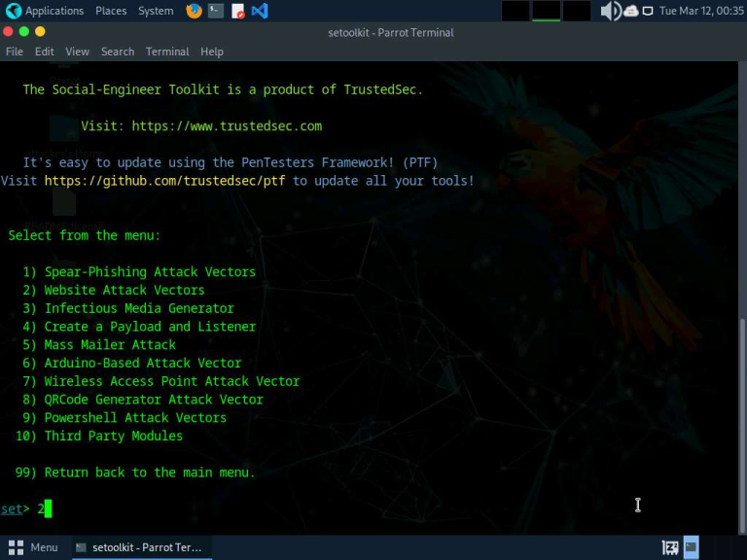Click the bottom-left Menu button
Screen dimensions: 747x560
click(x=34, y=547)
